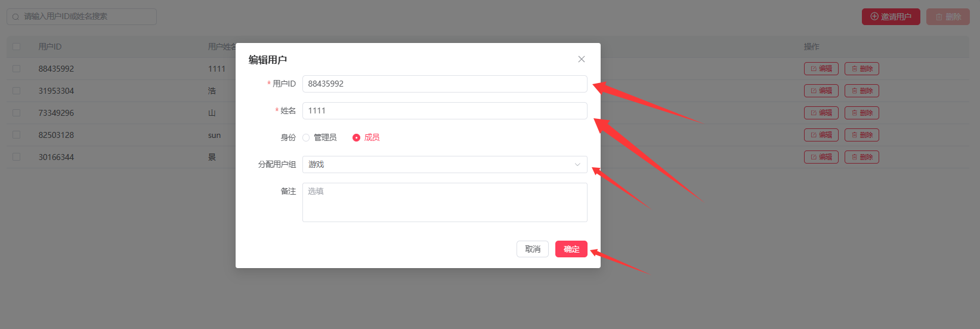Click the trash 删除 button at top right
The width and height of the screenshot is (980, 329).
pos(948,17)
